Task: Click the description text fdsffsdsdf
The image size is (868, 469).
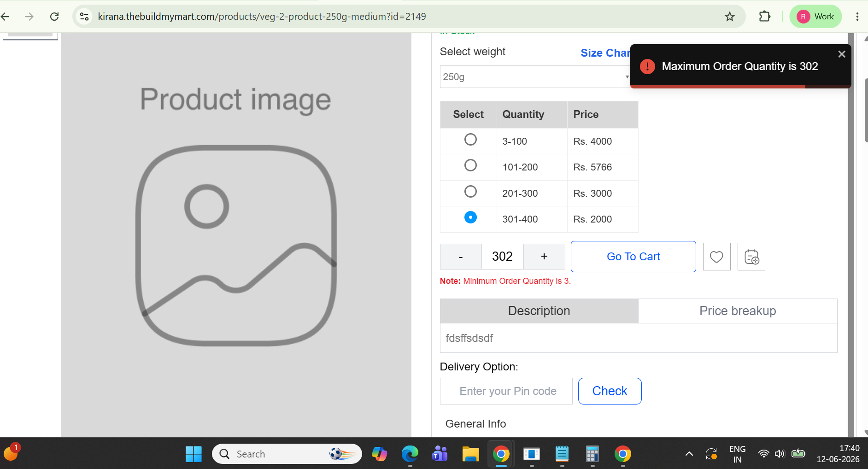Action: coord(469,338)
